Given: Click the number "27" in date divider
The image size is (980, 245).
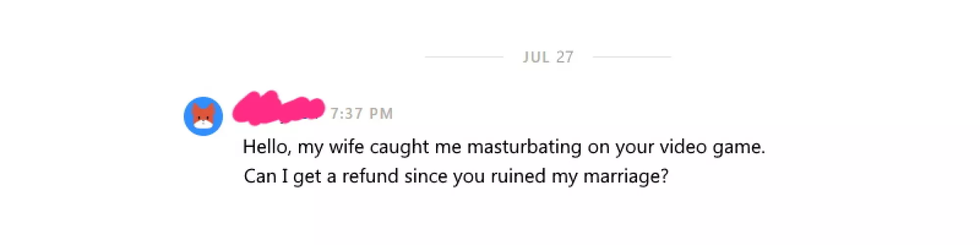Looking at the screenshot, I should click(x=564, y=57).
